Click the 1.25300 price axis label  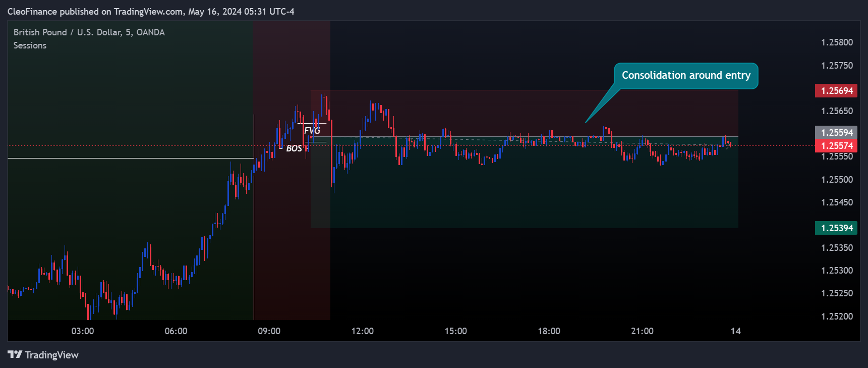(837, 271)
